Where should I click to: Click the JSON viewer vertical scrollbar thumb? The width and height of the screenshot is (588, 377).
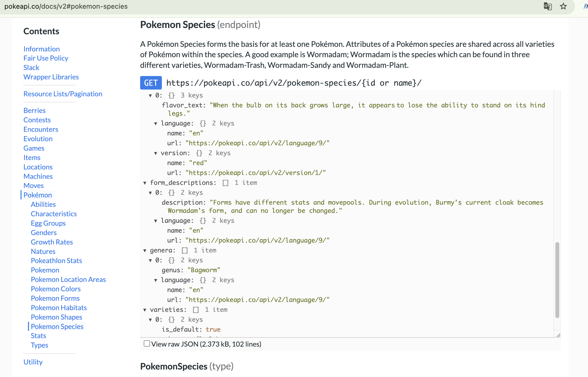point(557,280)
